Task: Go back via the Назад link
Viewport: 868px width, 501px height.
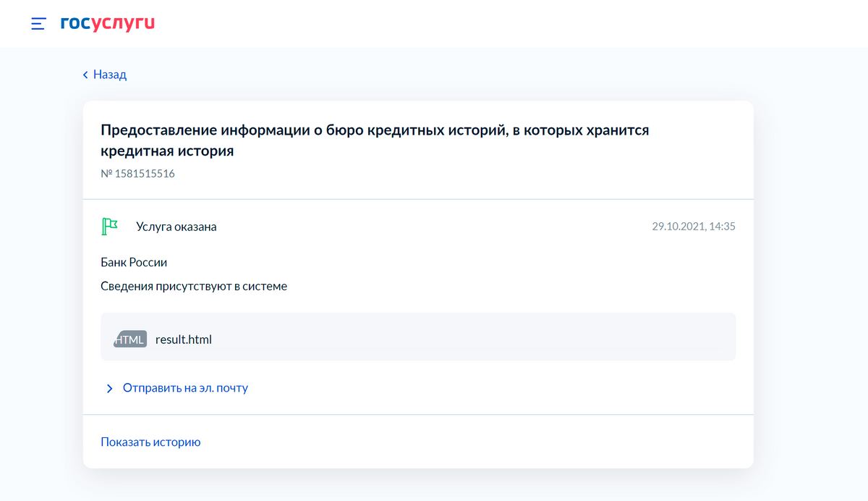Action: click(x=110, y=75)
